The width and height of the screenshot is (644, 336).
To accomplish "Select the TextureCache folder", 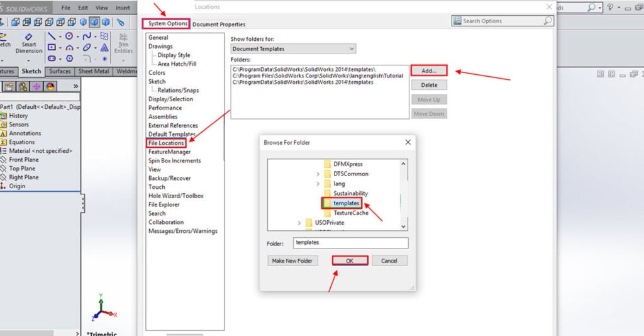I will click(x=347, y=213).
